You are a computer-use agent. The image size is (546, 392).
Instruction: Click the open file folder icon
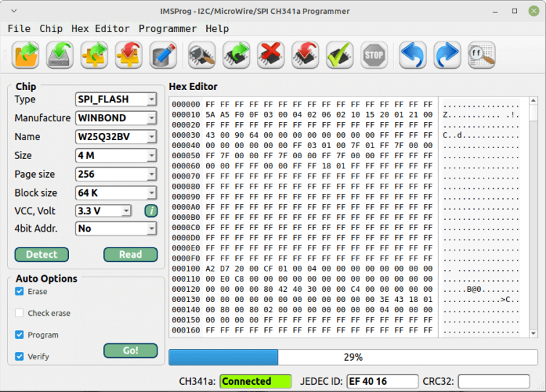coord(25,55)
